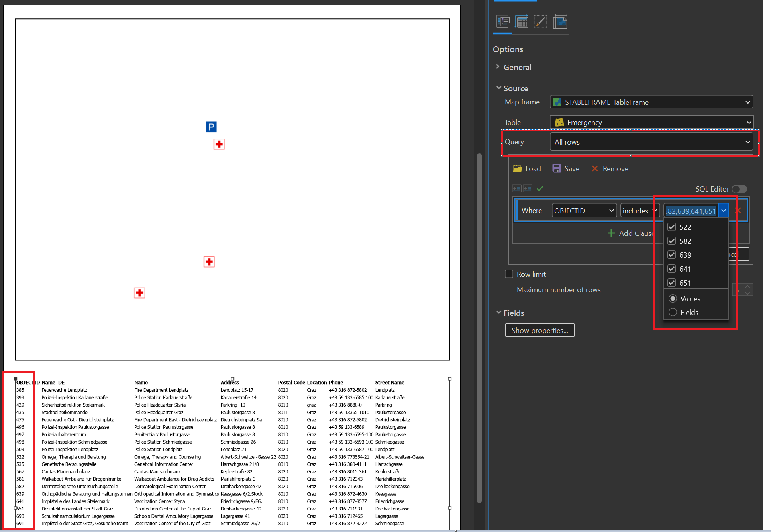
Task: Click Show properties button
Action: click(x=540, y=330)
